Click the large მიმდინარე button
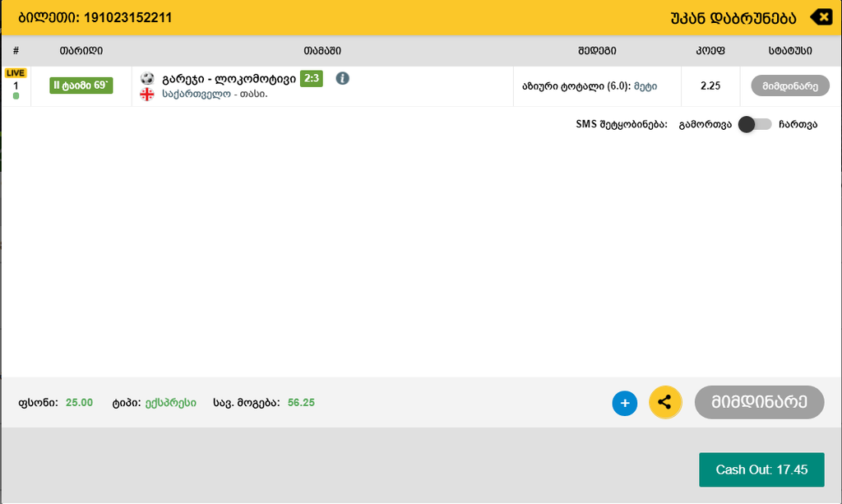Viewport: 842px width, 504px height. 759,402
